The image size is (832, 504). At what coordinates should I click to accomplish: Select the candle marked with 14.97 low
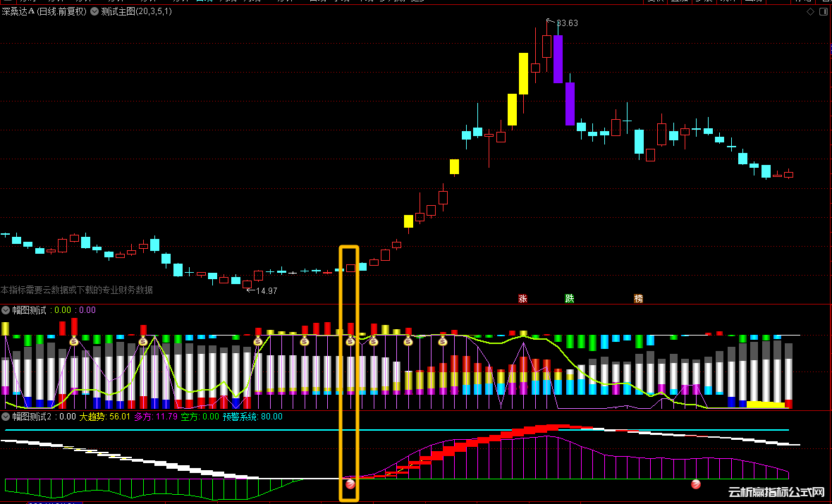coord(247,285)
